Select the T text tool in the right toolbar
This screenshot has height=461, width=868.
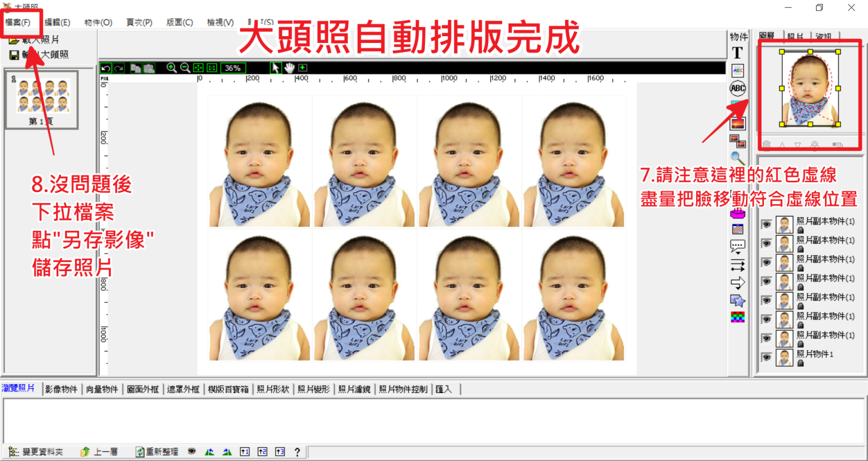pos(737,54)
